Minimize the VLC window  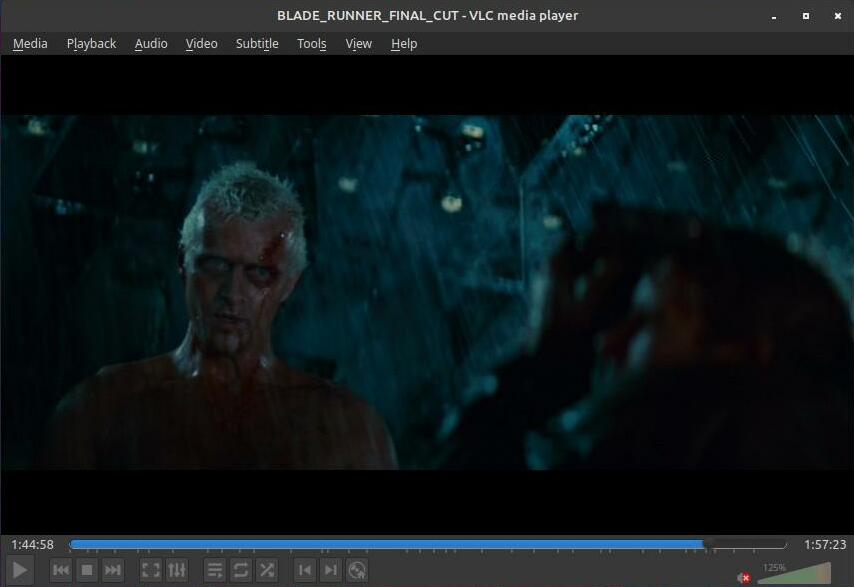point(774,16)
